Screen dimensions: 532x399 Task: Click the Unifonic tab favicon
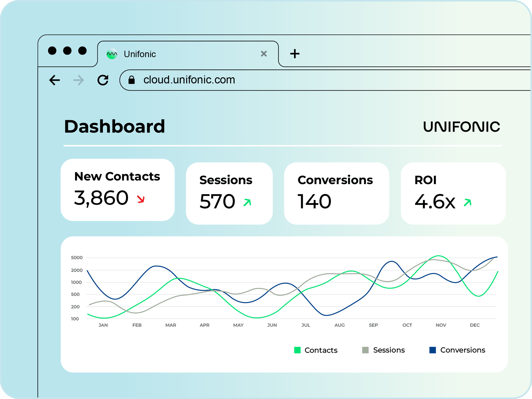(x=112, y=54)
